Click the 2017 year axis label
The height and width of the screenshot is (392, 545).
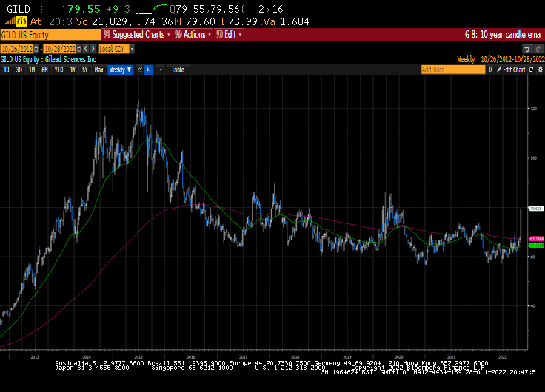pos(243,357)
